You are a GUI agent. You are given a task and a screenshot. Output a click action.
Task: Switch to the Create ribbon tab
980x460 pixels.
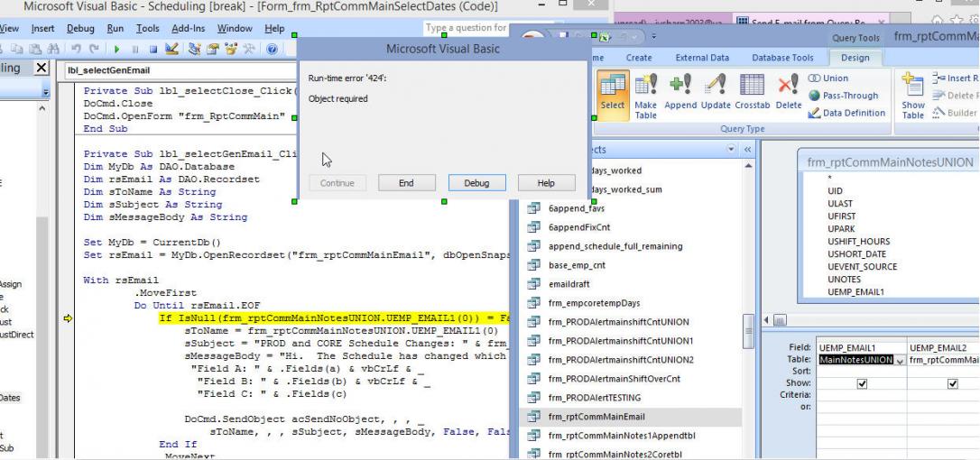tap(639, 58)
